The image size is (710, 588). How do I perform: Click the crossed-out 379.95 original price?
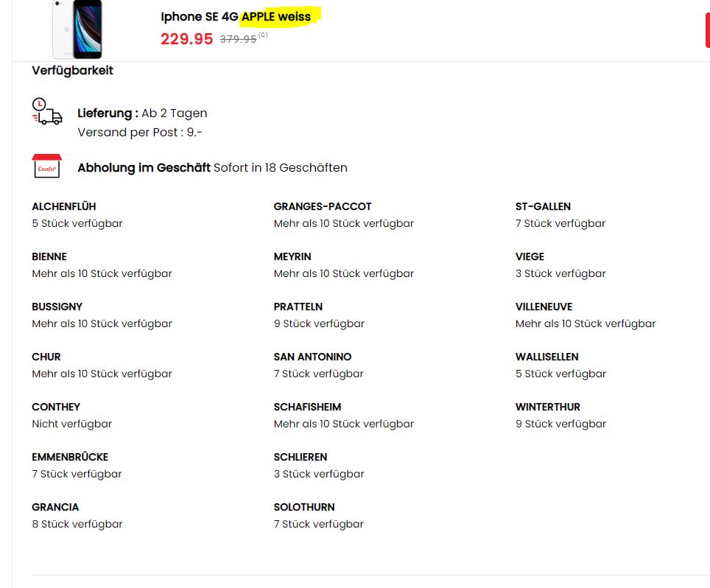click(238, 39)
